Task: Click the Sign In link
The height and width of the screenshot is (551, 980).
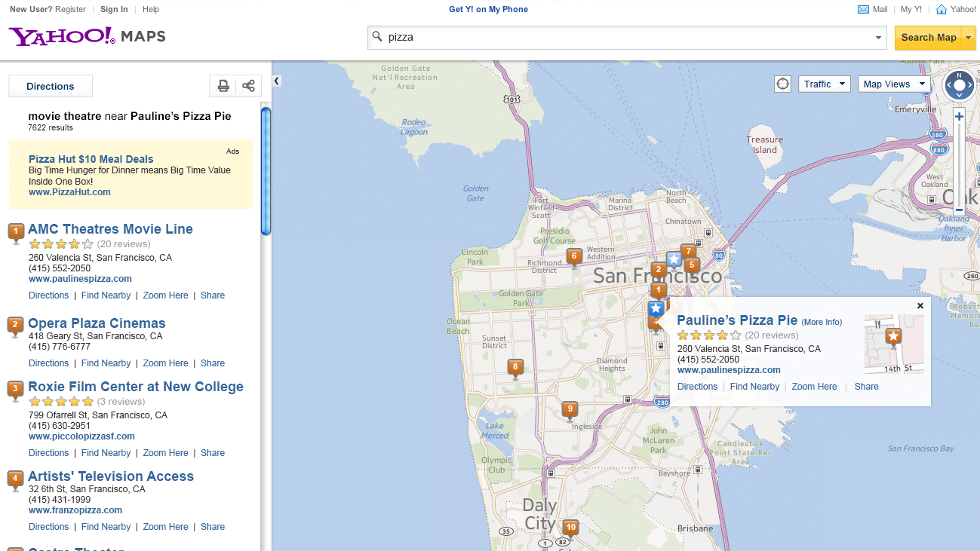Action: (x=114, y=10)
